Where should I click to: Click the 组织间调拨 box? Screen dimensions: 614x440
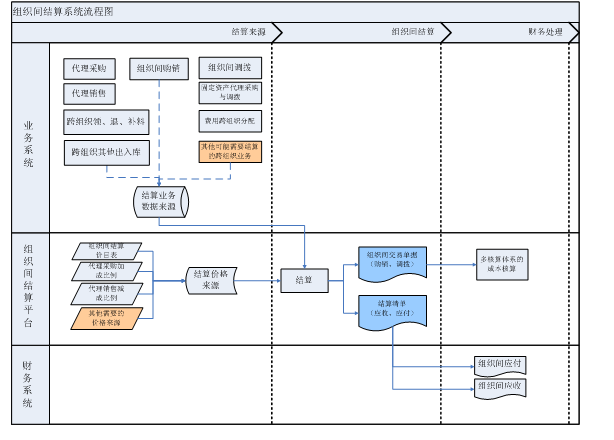tap(230, 68)
